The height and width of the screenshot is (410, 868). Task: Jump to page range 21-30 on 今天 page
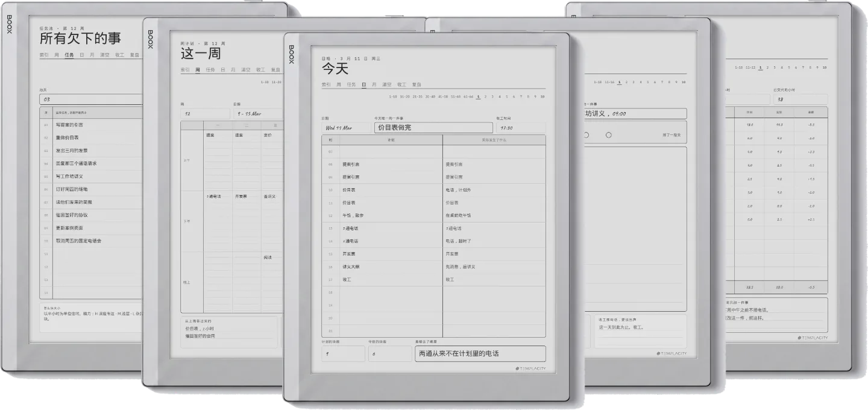(418, 96)
